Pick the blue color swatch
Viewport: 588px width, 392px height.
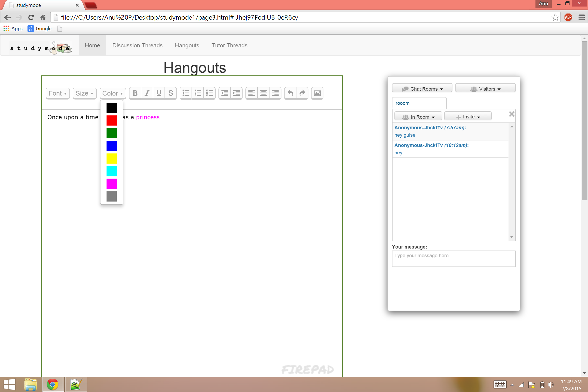(112, 146)
